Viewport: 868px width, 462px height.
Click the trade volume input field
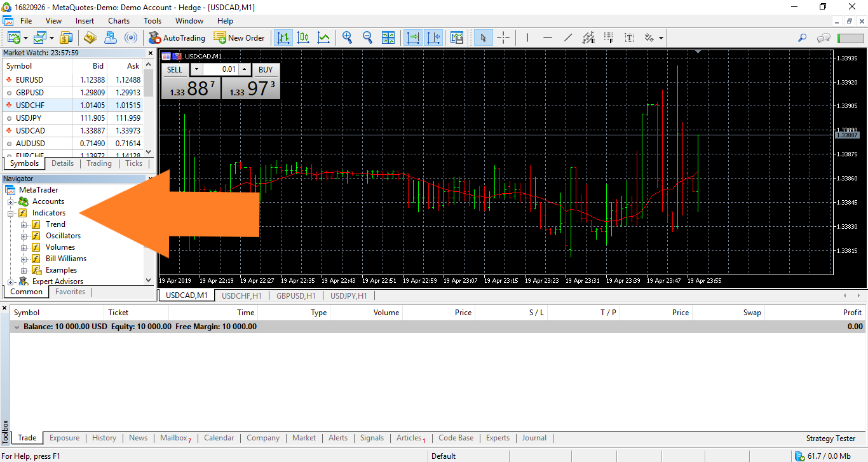[x=220, y=69]
